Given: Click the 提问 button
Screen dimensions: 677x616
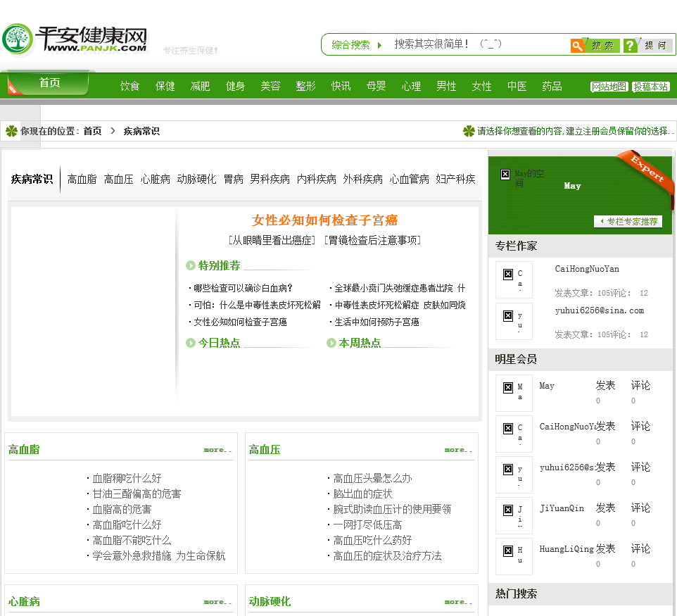Looking at the screenshot, I should pos(656,45).
